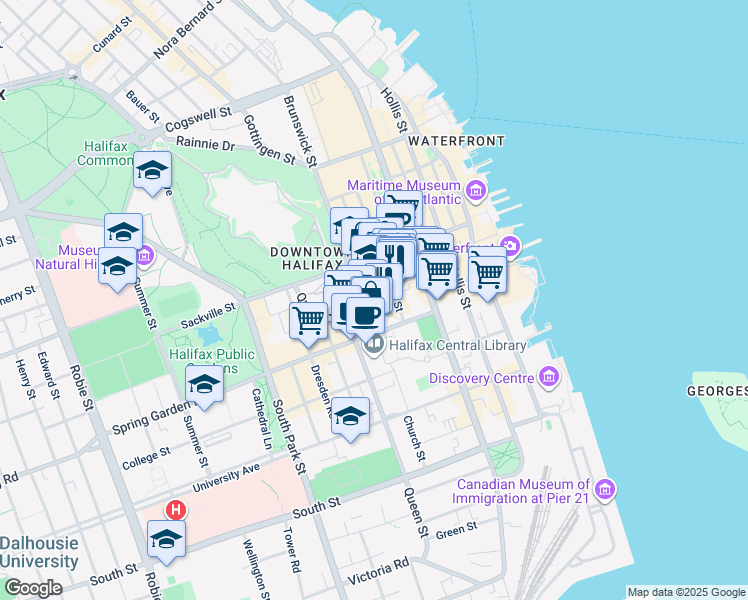Click the Cogswell St street label
The image size is (748, 600).
click(198, 120)
